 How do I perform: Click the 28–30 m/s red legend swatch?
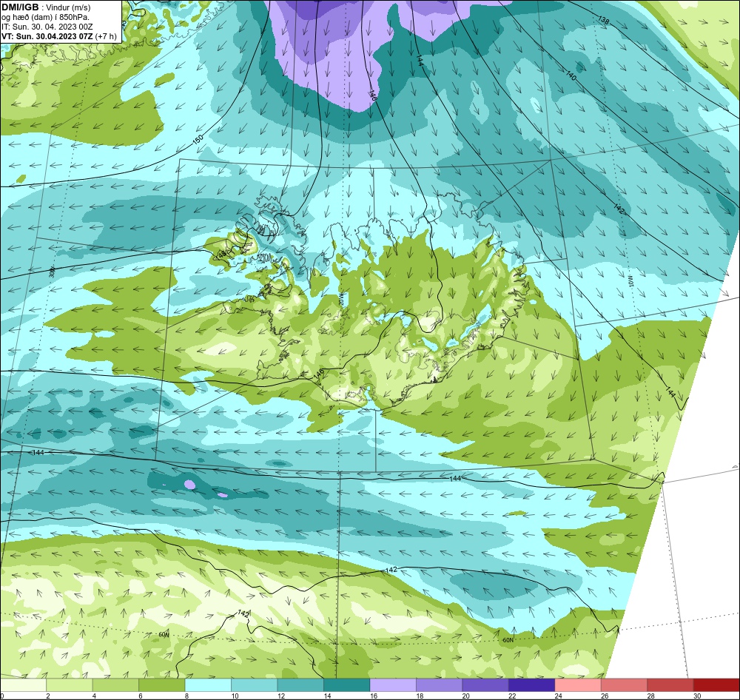click(x=670, y=685)
